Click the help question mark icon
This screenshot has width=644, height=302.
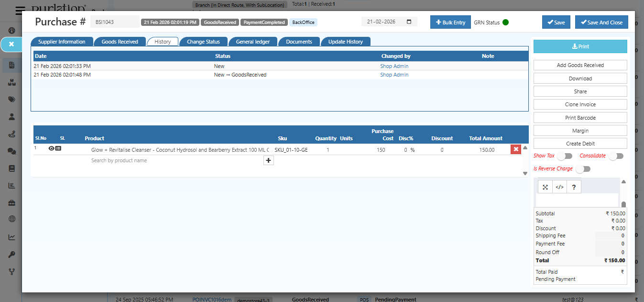(573, 187)
